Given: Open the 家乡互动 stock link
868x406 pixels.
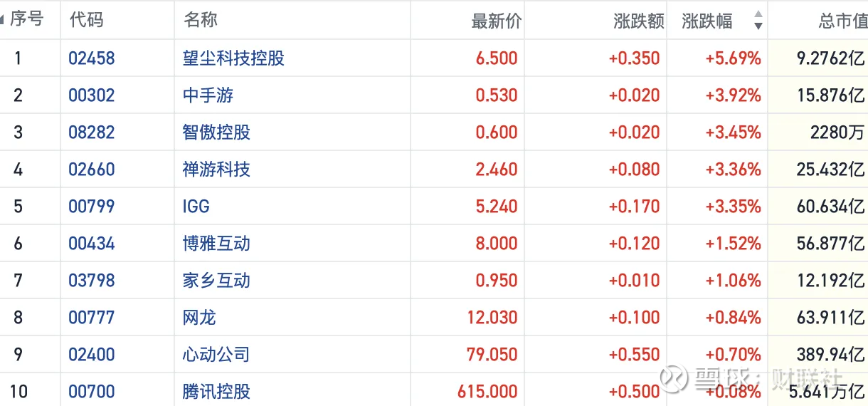Looking at the screenshot, I should (216, 280).
